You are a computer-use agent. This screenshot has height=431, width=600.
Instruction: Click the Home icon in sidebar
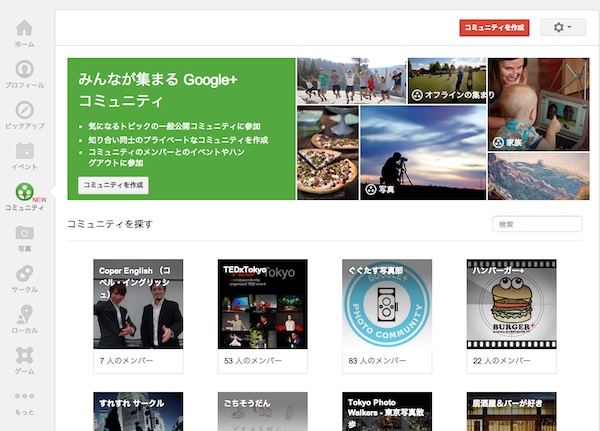25,29
